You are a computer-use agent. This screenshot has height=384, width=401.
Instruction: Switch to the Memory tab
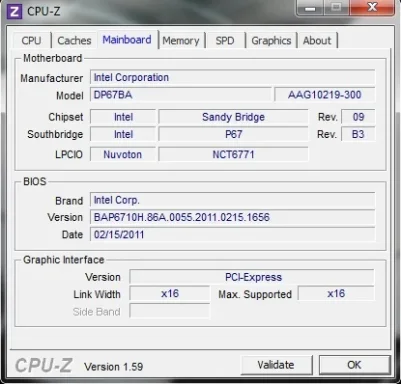(x=181, y=41)
